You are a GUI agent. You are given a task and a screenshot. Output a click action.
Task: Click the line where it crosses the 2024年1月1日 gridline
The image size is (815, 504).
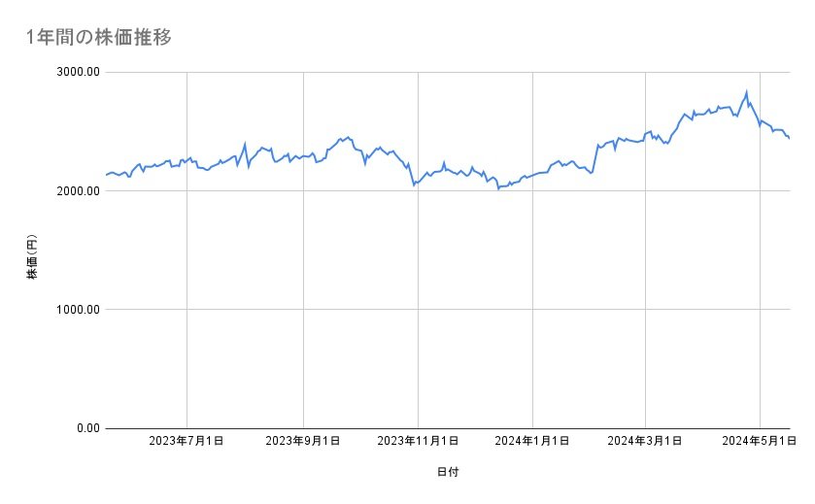(531, 175)
